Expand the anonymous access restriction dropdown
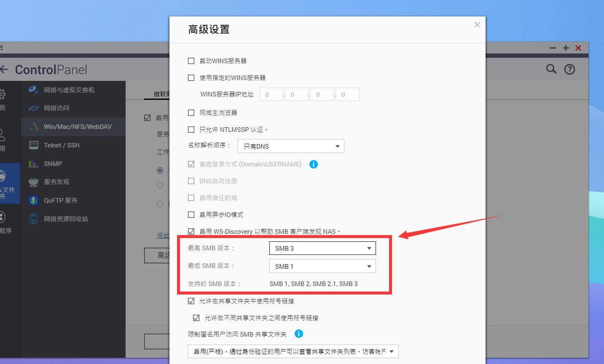 (293, 351)
